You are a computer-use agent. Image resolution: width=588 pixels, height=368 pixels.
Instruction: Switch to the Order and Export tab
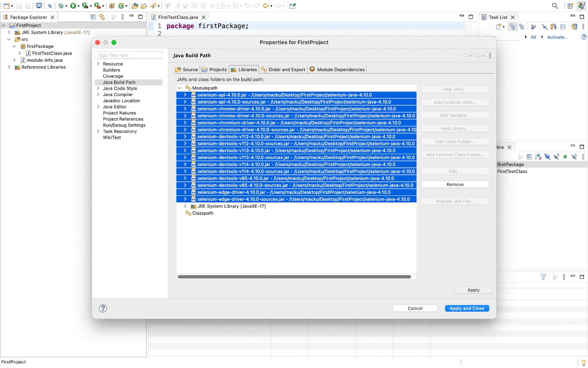click(x=283, y=70)
